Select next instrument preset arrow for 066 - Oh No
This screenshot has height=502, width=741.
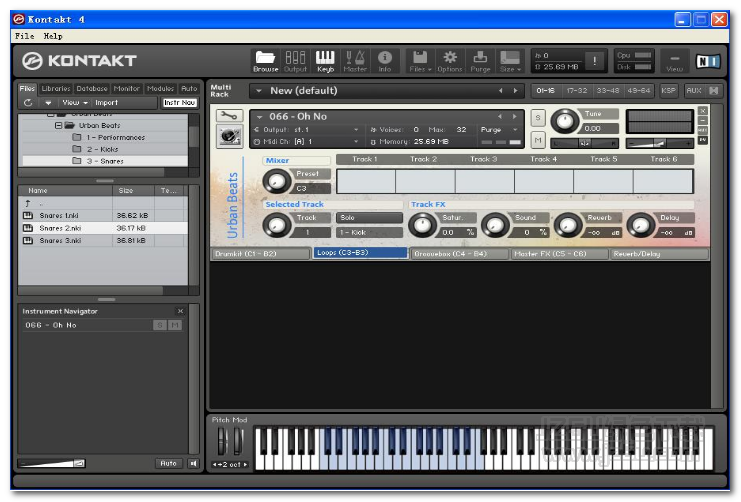[x=515, y=116]
